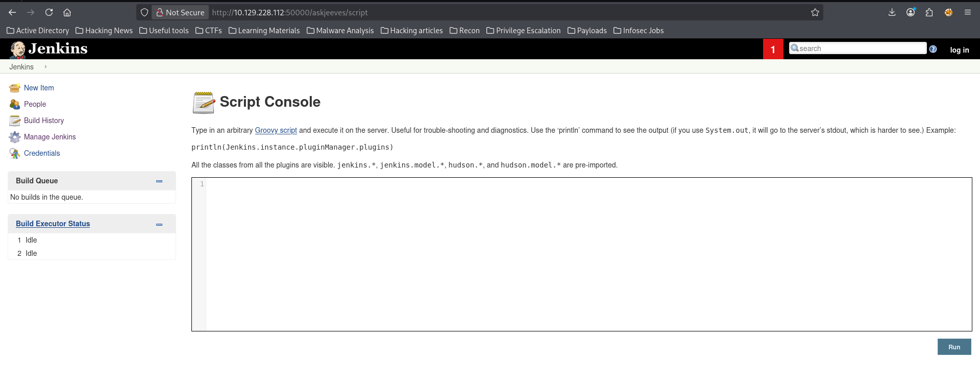Viewport: 980px width, 382px height.
Task: Click the Script Console notepad icon
Action: (x=204, y=102)
